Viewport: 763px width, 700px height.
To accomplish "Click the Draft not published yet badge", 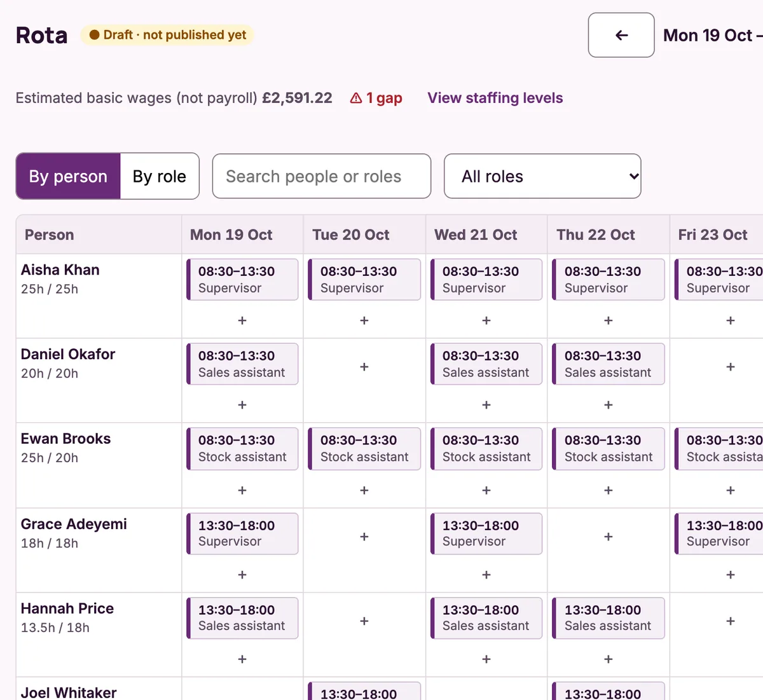I will click(167, 35).
